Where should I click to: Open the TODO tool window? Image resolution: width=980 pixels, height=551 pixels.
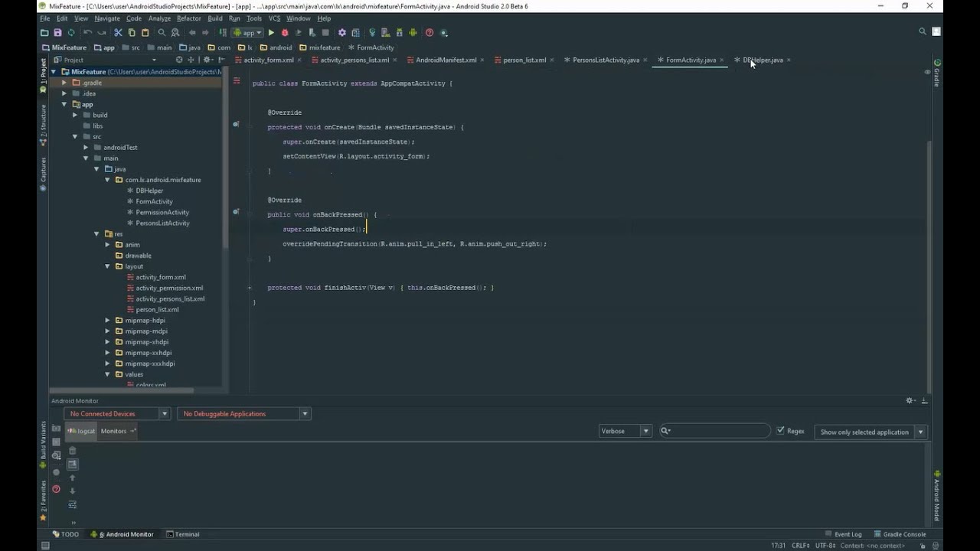coord(66,534)
